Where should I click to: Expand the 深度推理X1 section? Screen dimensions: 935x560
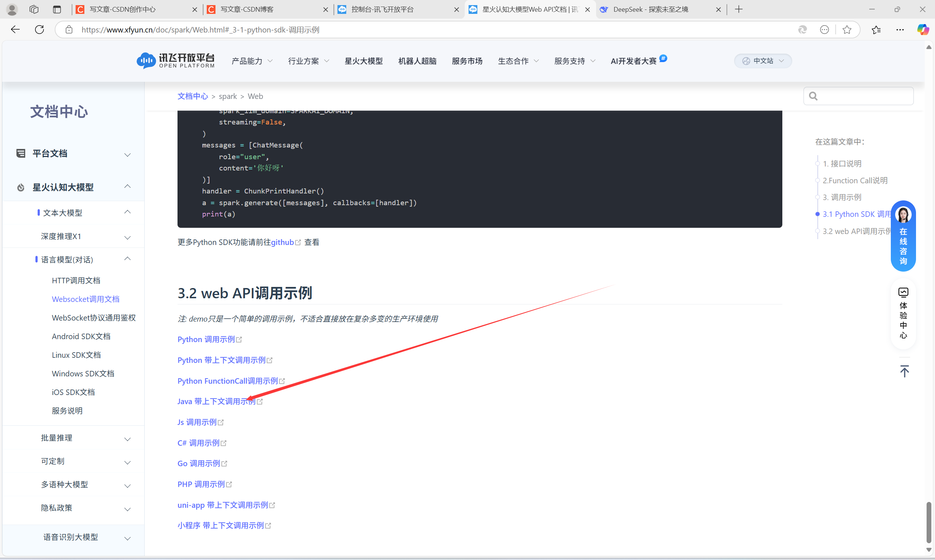click(x=127, y=237)
